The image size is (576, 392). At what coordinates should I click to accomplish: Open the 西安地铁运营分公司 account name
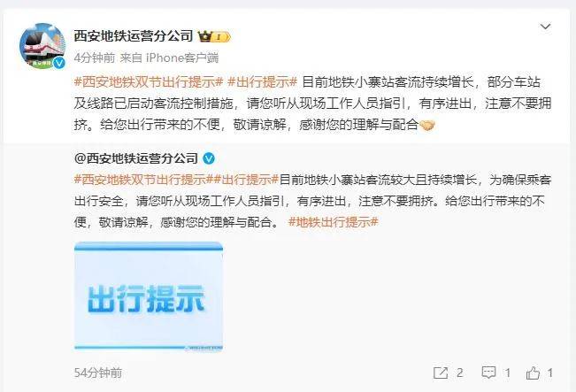(134, 36)
